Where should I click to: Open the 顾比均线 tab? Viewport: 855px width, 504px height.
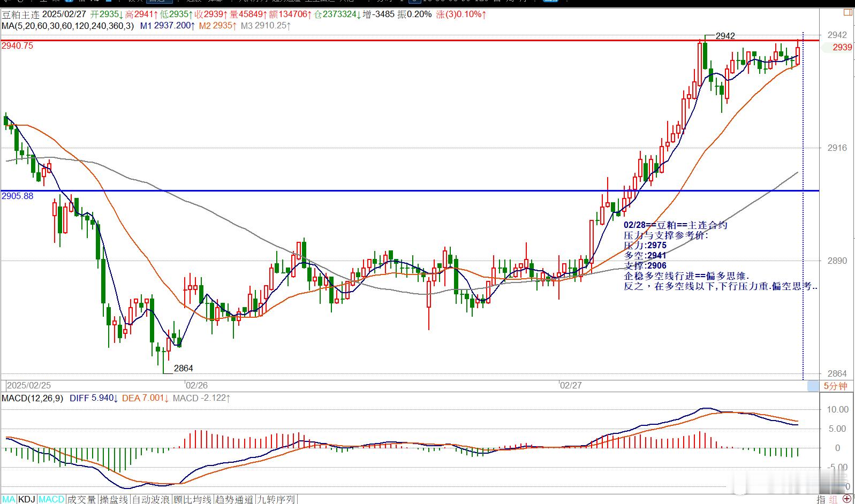pyautogui.click(x=193, y=499)
